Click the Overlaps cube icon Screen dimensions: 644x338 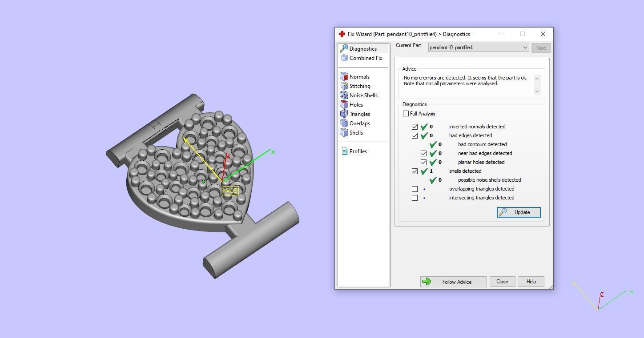(x=344, y=123)
